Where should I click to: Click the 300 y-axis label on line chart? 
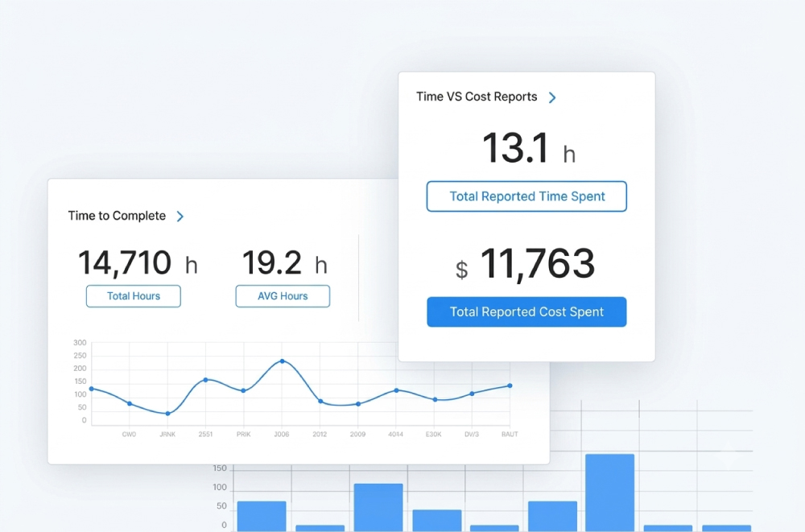80,343
